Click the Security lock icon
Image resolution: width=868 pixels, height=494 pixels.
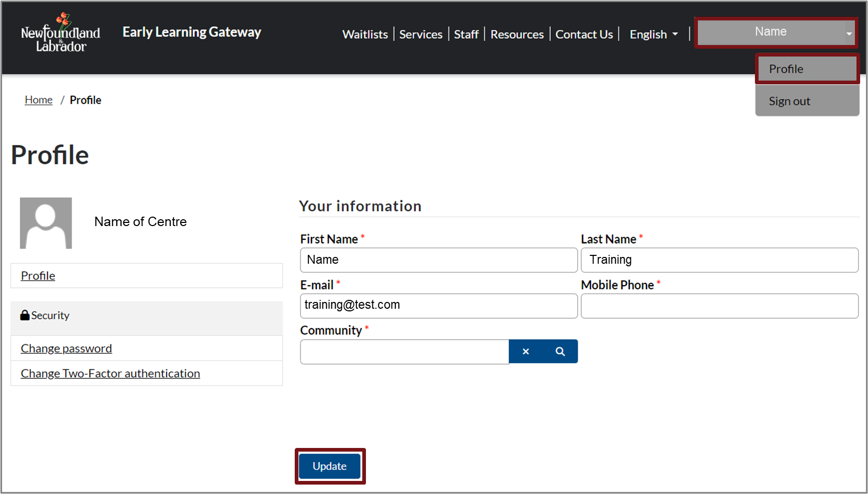tap(25, 315)
